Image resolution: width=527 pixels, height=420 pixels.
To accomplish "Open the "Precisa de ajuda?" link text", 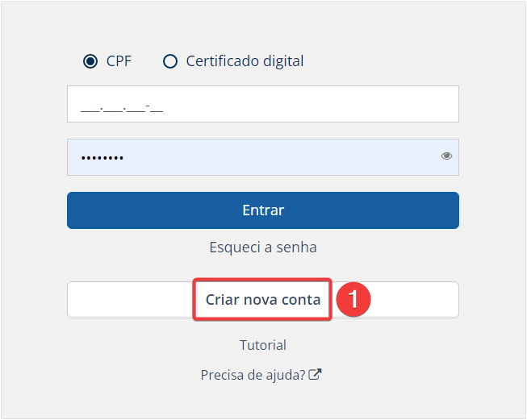I will pyautogui.click(x=253, y=375).
